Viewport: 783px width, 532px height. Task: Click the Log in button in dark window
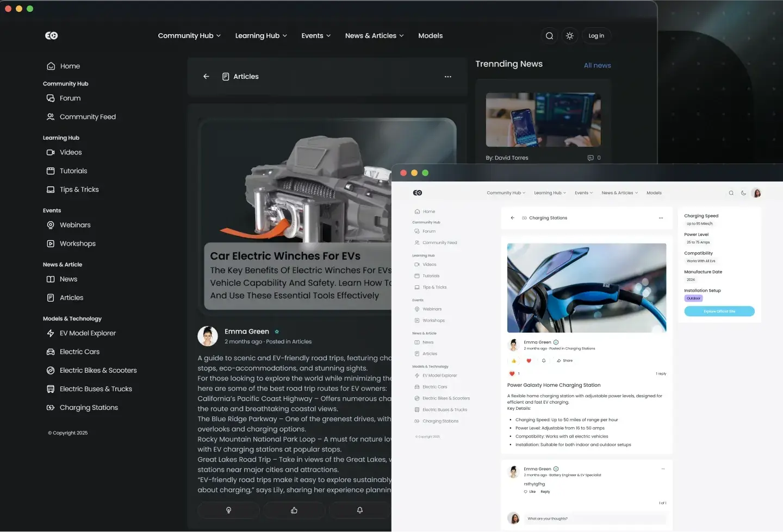[596, 36]
